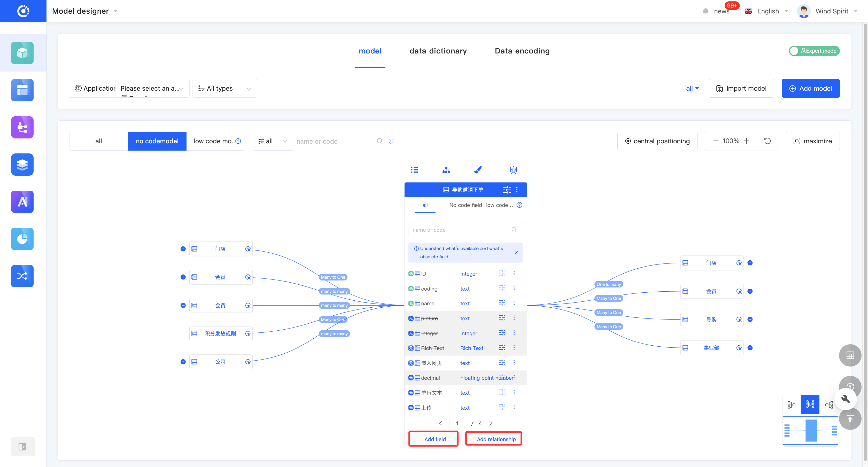
Task: Click the notification bell icon
Action: click(x=706, y=11)
